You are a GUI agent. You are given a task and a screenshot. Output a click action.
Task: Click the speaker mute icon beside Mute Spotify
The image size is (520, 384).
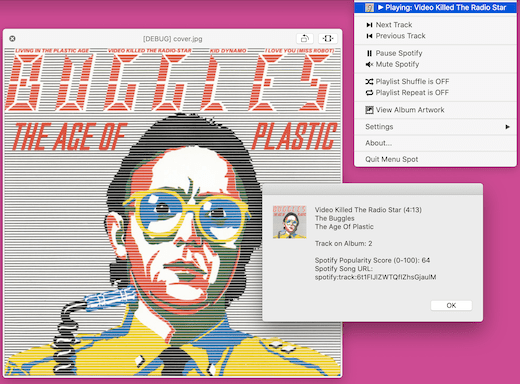[369, 64]
